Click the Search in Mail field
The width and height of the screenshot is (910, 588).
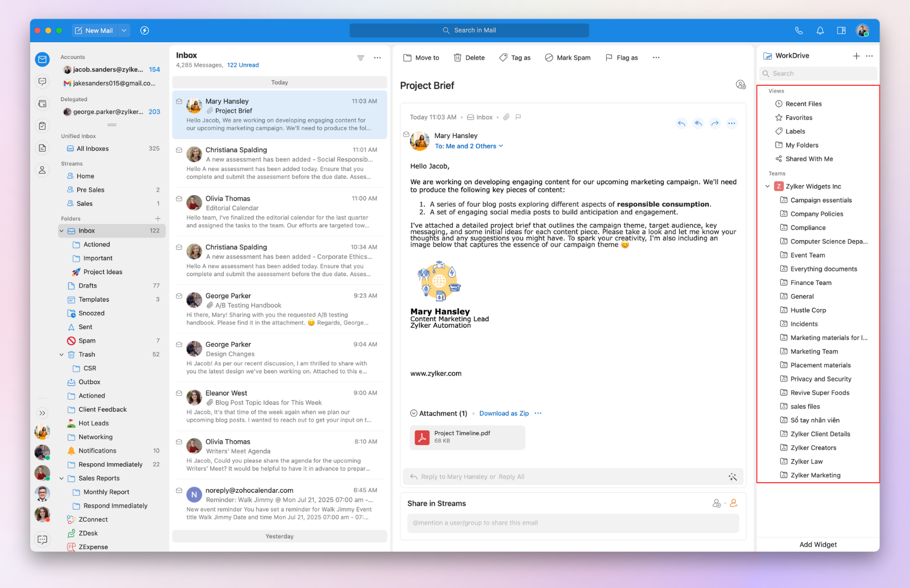469,31
